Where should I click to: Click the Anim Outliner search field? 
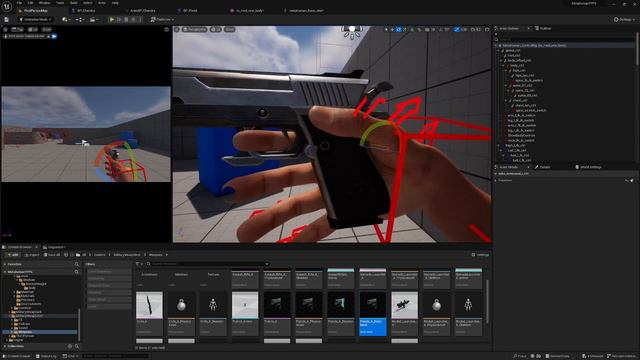click(565, 40)
